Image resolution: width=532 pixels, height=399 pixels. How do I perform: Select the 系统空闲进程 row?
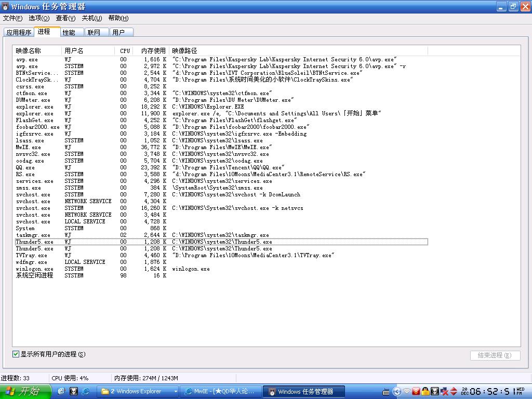(x=221, y=275)
